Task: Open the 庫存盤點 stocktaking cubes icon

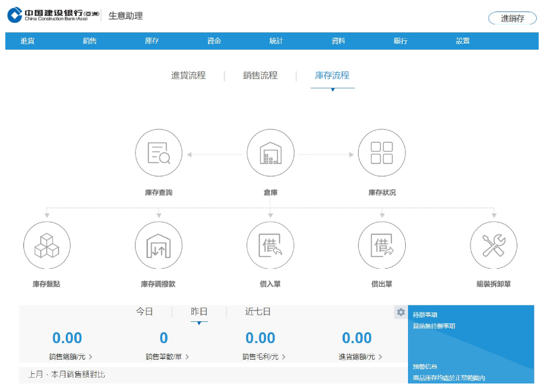Action: tap(47, 245)
